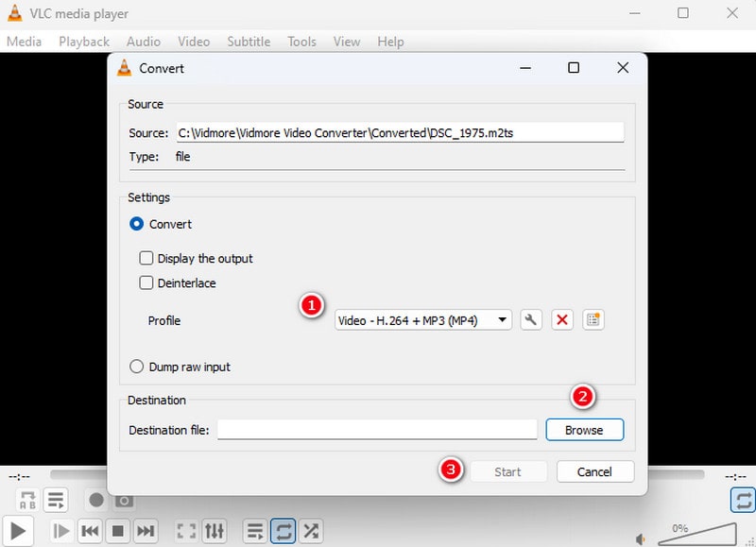Delete selected profile with red X
Screen dimensions: 756x547
[x=562, y=320]
